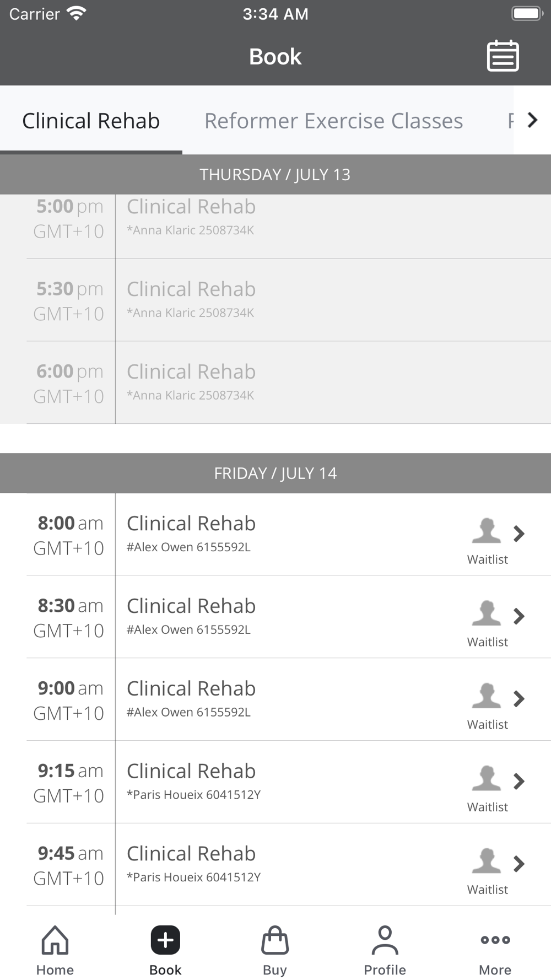The width and height of the screenshot is (551, 980).
Task: Open 9:15 am Paris Houeix class title
Action: click(191, 771)
